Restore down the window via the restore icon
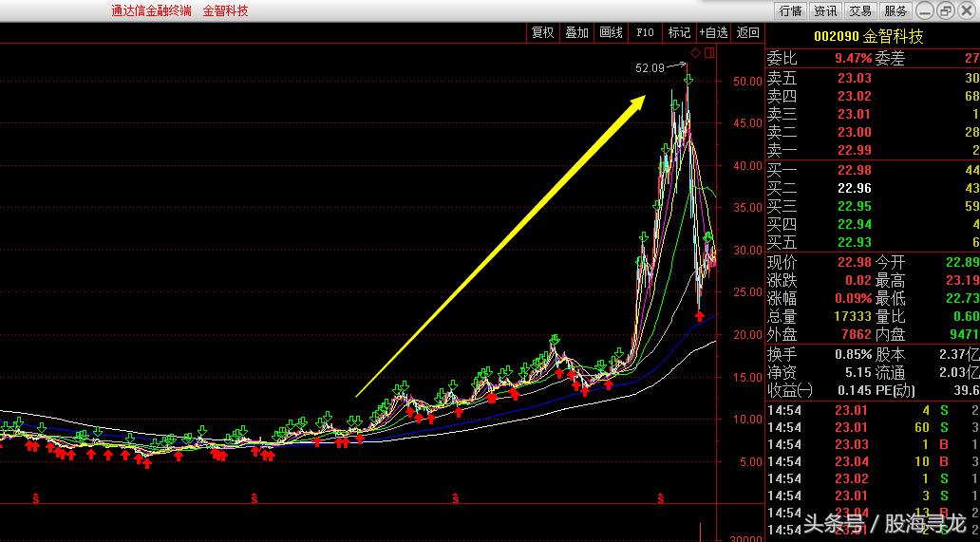Viewport: 980px width, 542px height. 946,10
